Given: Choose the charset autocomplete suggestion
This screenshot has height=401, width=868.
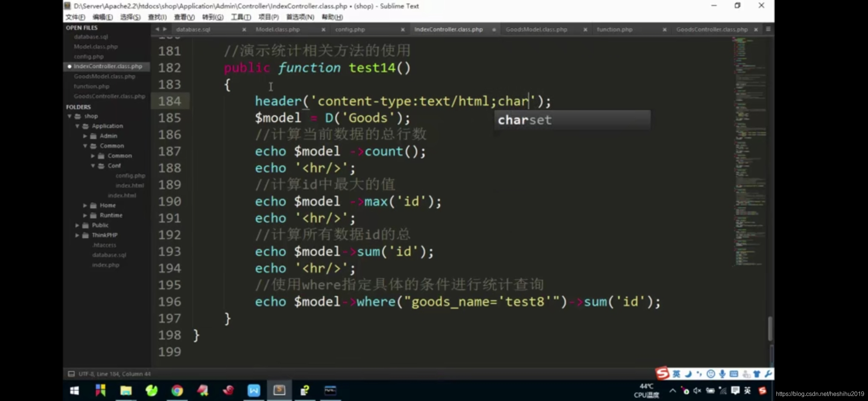Looking at the screenshot, I should tap(572, 120).
